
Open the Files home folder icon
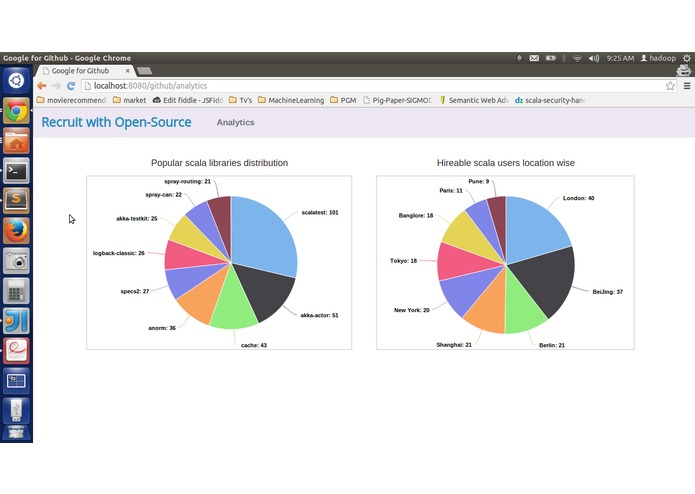pos(16,141)
